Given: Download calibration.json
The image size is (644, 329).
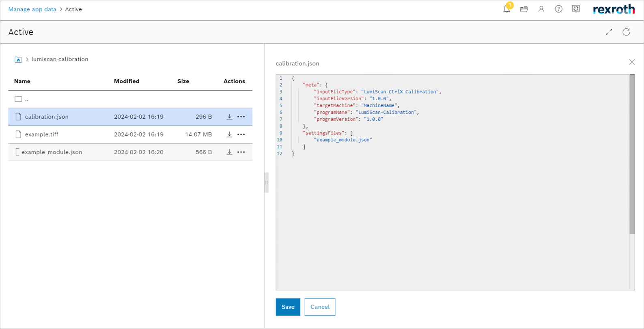Looking at the screenshot, I should pyautogui.click(x=229, y=117).
